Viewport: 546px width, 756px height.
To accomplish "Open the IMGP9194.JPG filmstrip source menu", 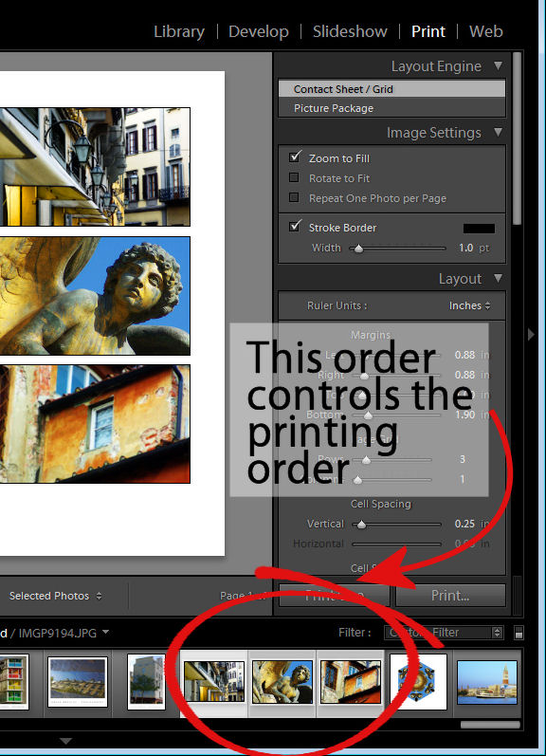I will [x=64, y=633].
